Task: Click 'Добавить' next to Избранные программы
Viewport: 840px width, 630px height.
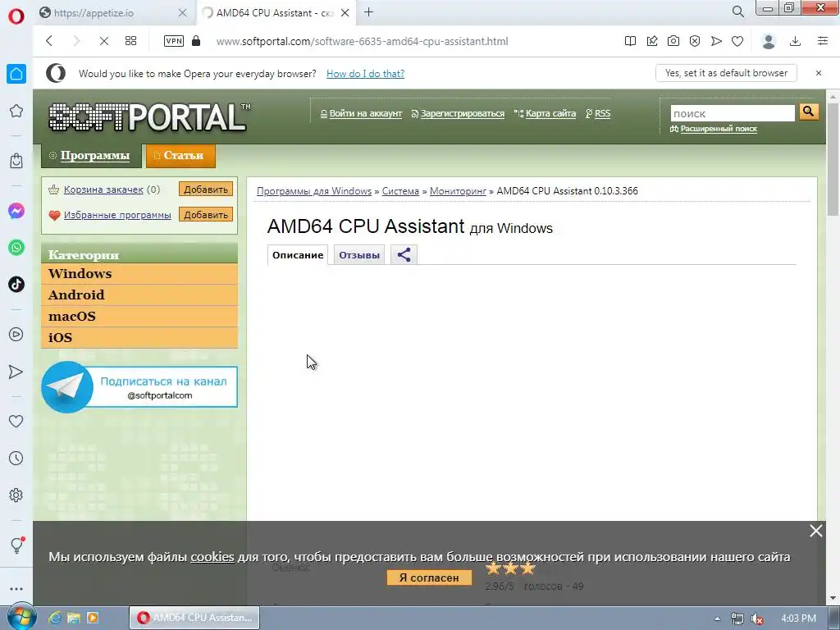Action: [206, 215]
